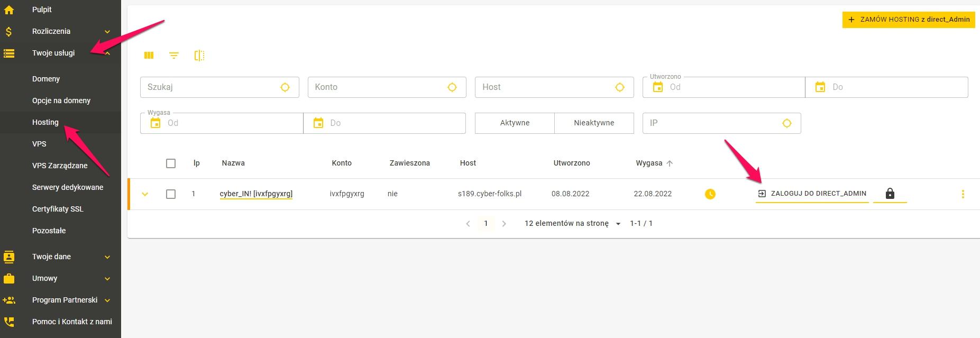Go to Certyfikaty SSL
Image resolution: width=980 pixels, height=338 pixels.
(x=58, y=209)
